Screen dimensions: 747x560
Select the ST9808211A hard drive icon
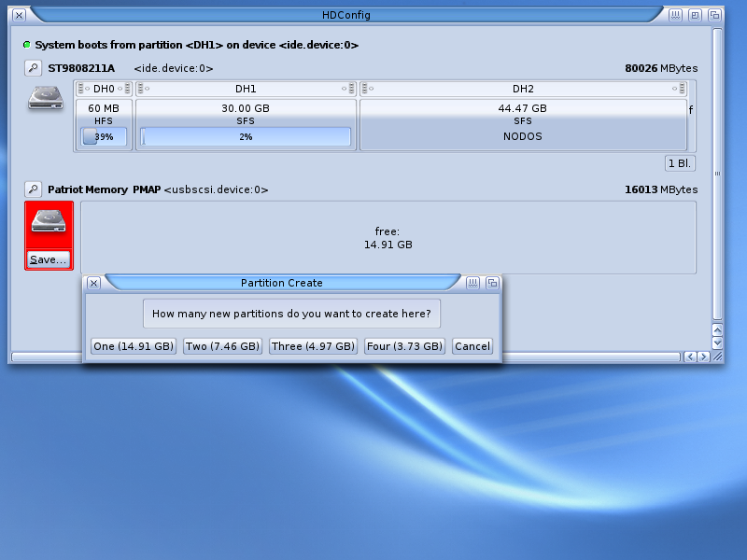[46, 98]
